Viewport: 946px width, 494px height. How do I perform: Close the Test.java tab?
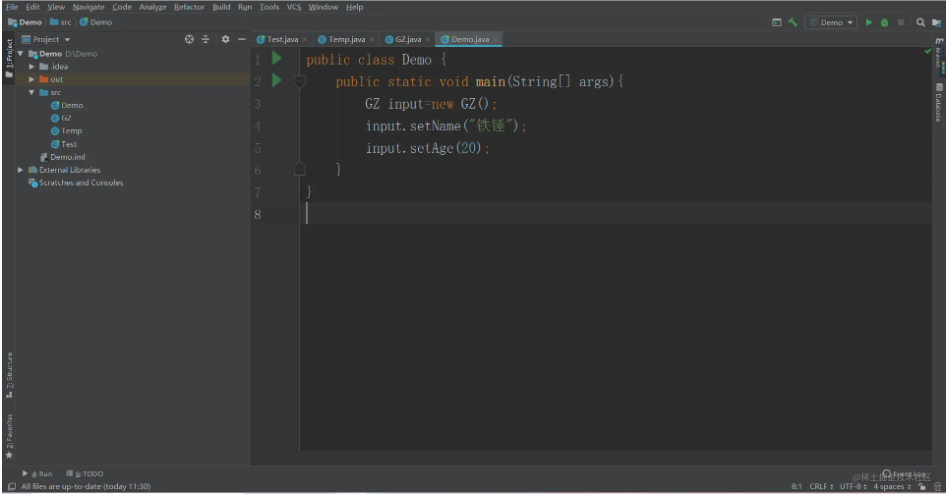[x=305, y=40]
